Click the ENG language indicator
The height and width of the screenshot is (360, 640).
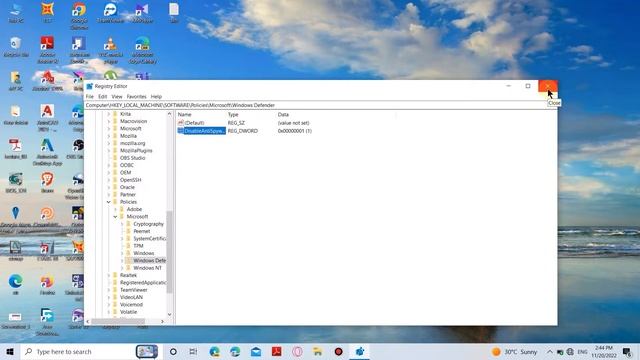coord(582,351)
